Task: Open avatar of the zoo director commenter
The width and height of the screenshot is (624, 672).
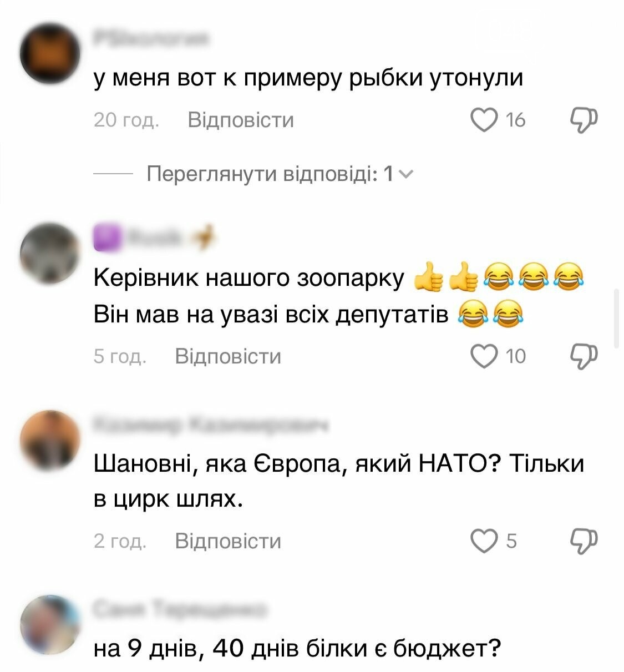Action: click(x=50, y=254)
